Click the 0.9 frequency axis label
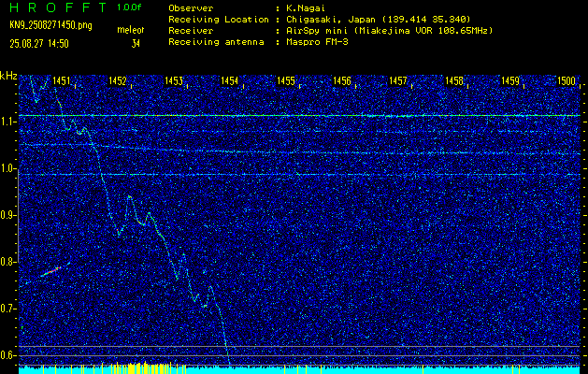 tap(8, 215)
